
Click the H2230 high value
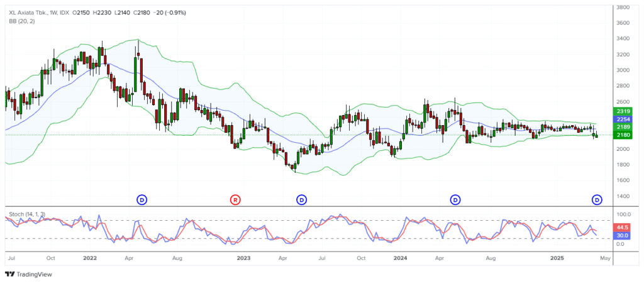pyautogui.click(x=102, y=13)
